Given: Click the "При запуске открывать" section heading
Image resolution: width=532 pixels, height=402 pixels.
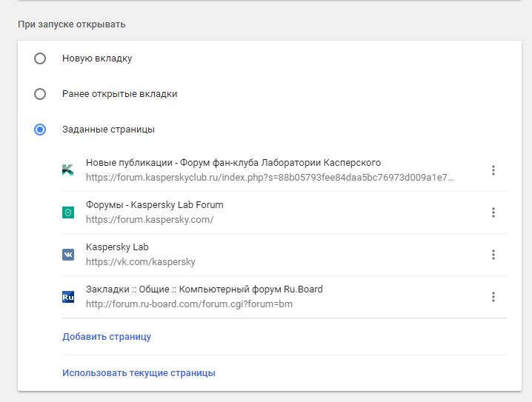Looking at the screenshot, I should pos(72,24).
